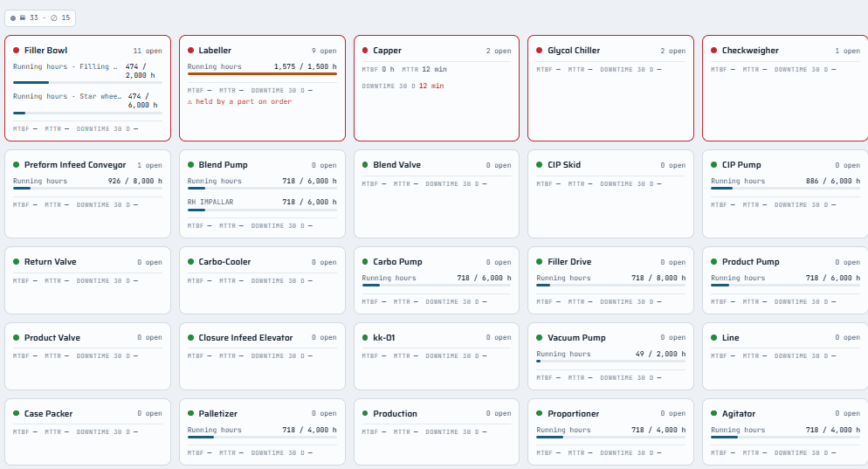Click the green status dot beside kk-01
This screenshot has height=469, width=868.
pos(365,338)
